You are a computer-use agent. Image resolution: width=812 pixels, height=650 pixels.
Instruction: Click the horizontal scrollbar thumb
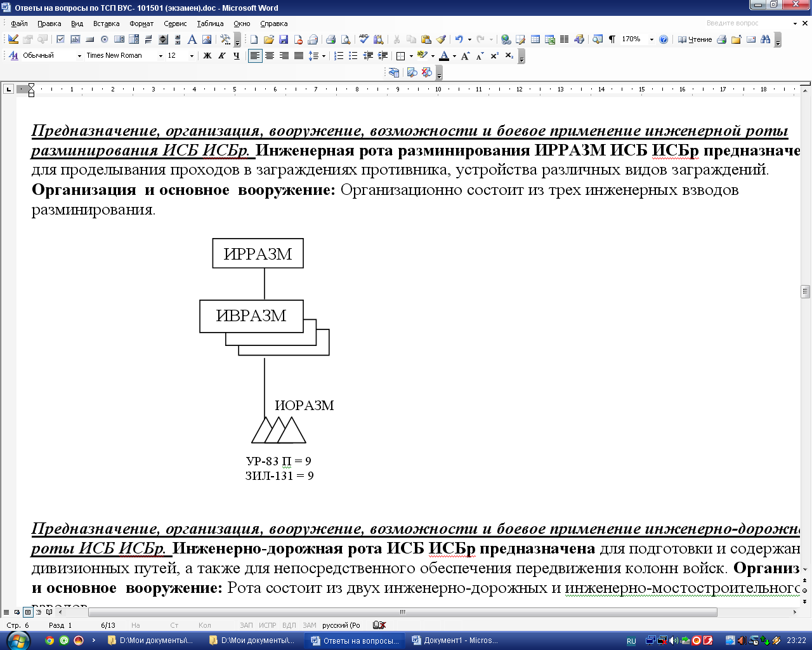tap(402, 613)
